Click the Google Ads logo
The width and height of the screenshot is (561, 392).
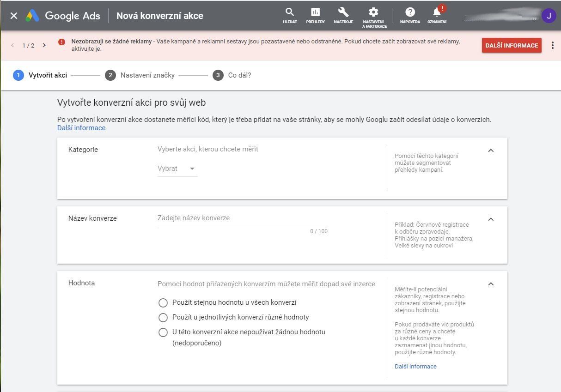click(63, 16)
